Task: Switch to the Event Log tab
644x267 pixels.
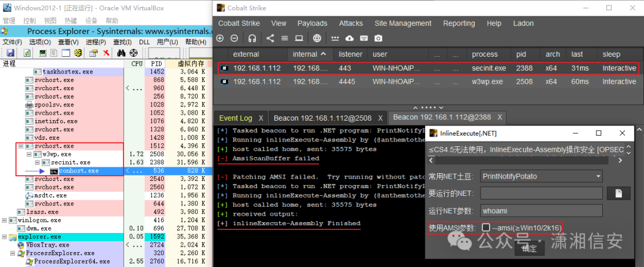Action: click(236, 118)
